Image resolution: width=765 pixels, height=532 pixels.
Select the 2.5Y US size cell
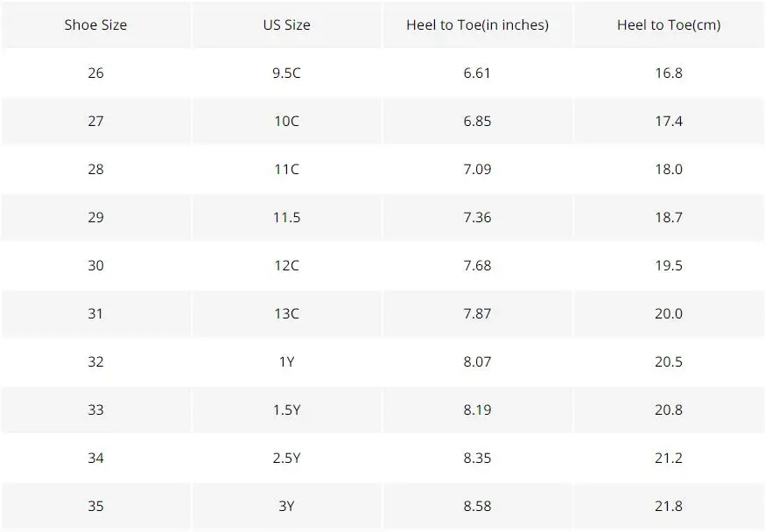(x=287, y=458)
